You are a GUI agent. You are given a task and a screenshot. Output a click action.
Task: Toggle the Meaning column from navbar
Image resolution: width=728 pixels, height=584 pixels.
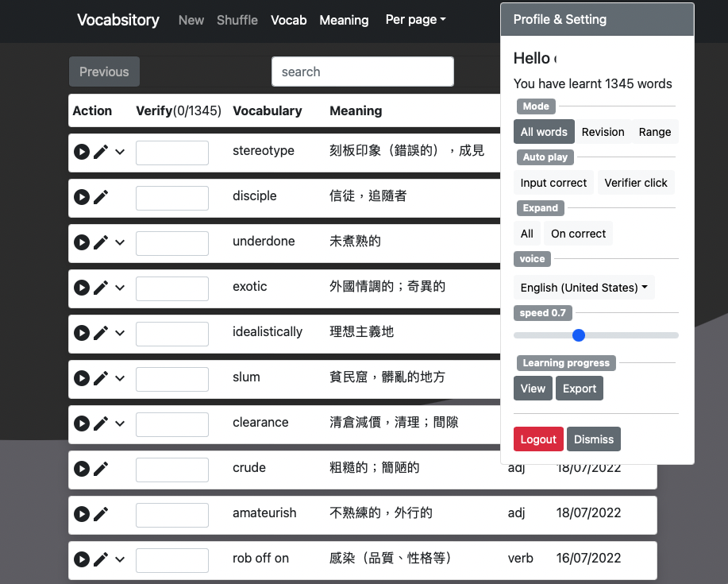point(344,20)
